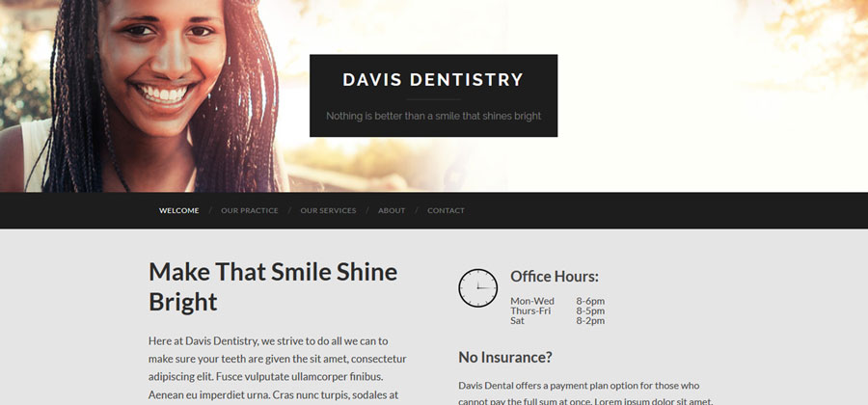Open Our Services in navigation

point(328,211)
